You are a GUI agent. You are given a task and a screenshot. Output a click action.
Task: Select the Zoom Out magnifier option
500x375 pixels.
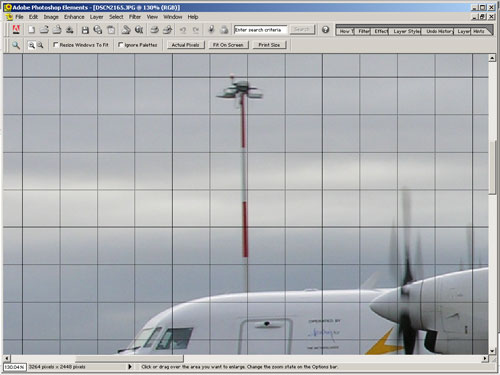coord(40,45)
